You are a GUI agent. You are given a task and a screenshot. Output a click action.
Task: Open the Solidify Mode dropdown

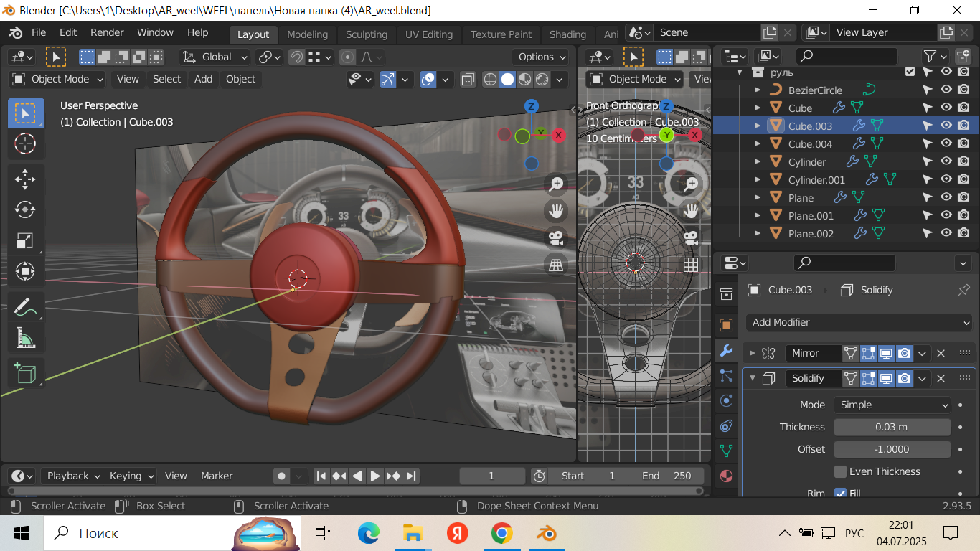pos(892,405)
